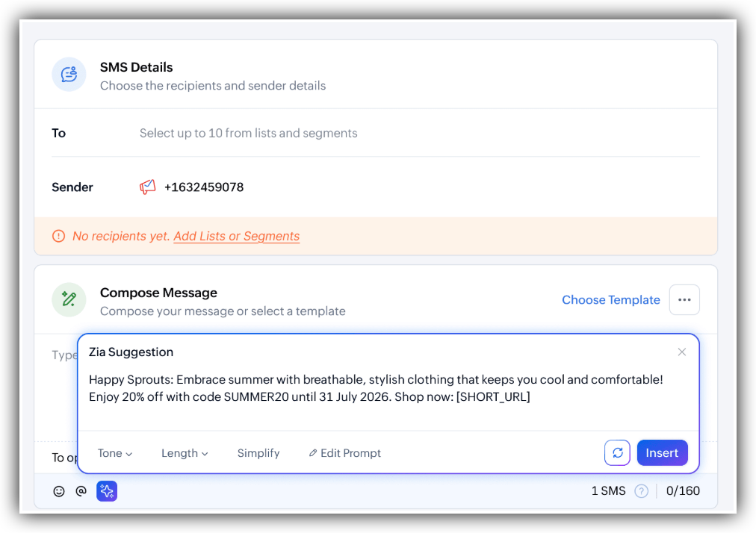Click the recipients warning icon
The width and height of the screenshot is (756, 533).
[x=58, y=236]
